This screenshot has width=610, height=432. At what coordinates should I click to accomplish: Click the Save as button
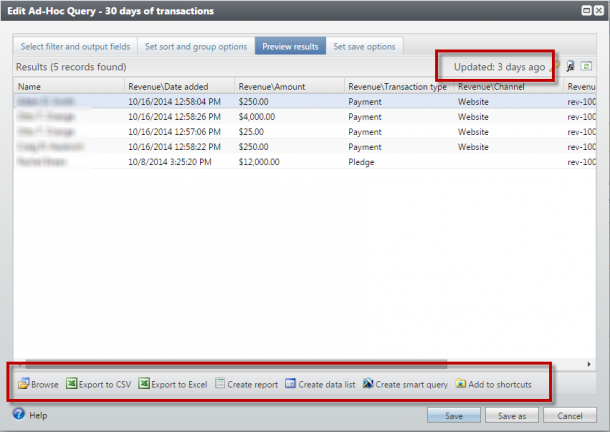click(x=512, y=415)
